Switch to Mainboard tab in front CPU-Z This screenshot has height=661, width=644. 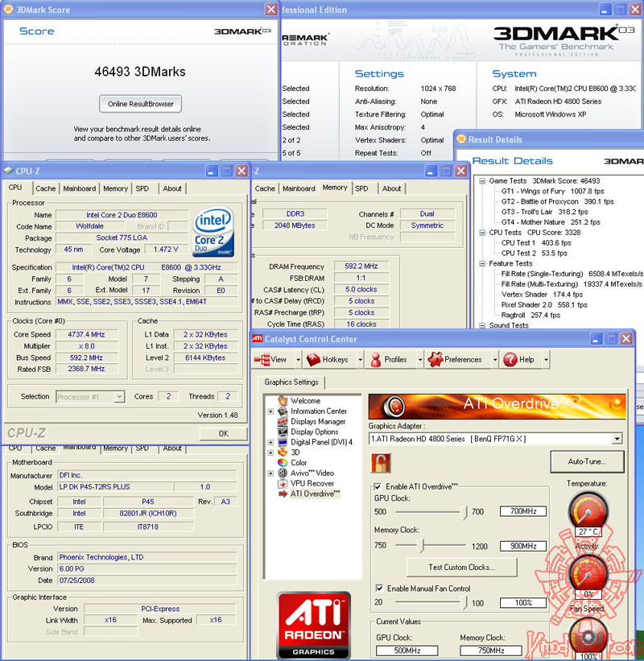click(x=79, y=188)
